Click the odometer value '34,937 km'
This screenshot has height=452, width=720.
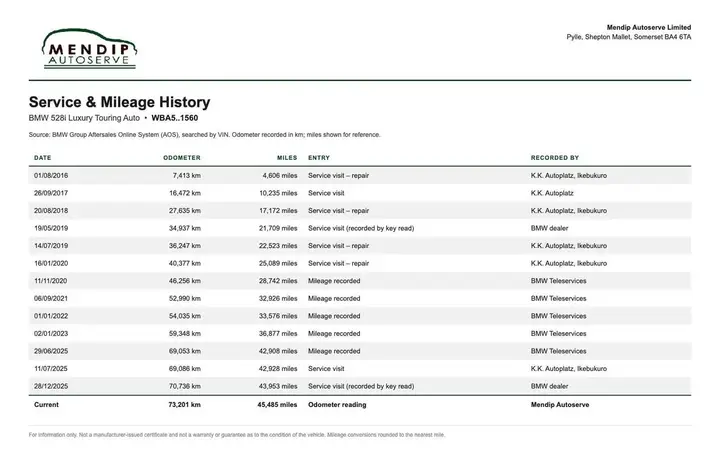point(185,228)
